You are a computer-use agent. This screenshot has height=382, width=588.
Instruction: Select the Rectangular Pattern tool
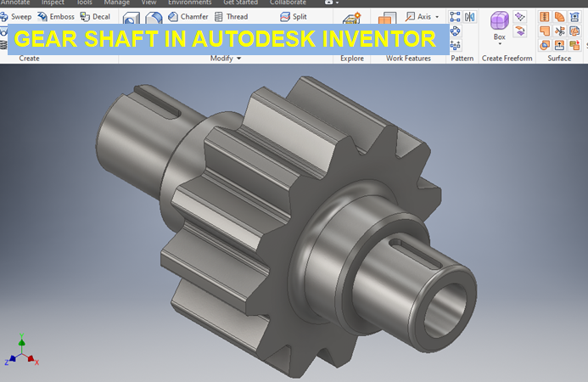click(456, 17)
